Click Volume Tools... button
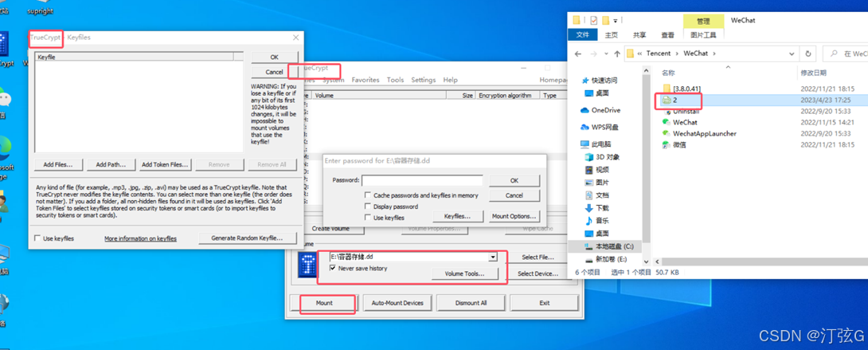The image size is (868, 350). (x=465, y=273)
